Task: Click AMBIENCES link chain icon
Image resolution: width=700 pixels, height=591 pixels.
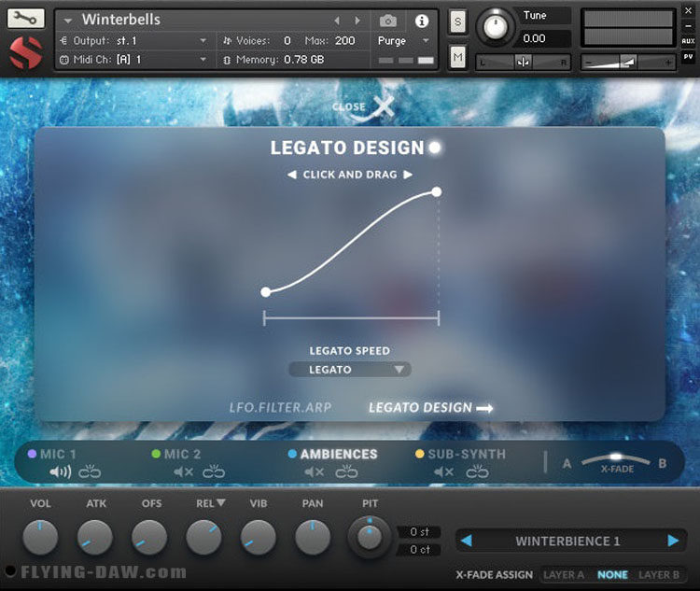Action: click(x=346, y=471)
